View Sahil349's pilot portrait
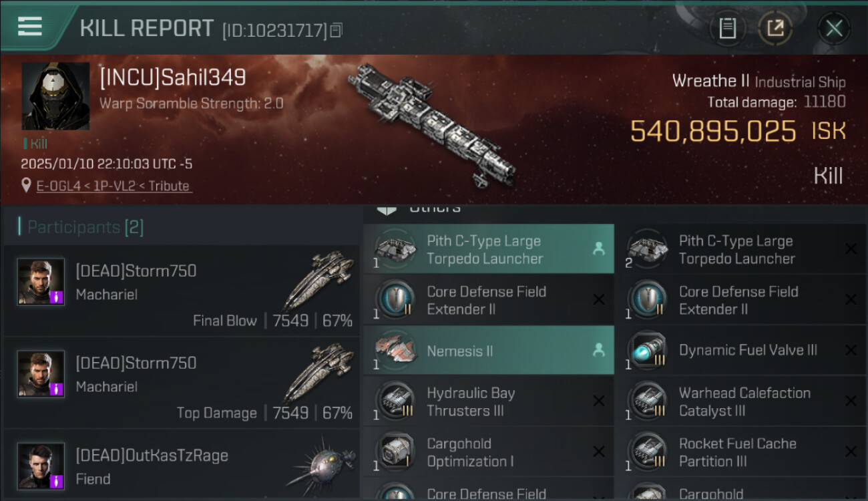This screenshot has width=868, height=501. pyautogui.click(x=56, y=96)
